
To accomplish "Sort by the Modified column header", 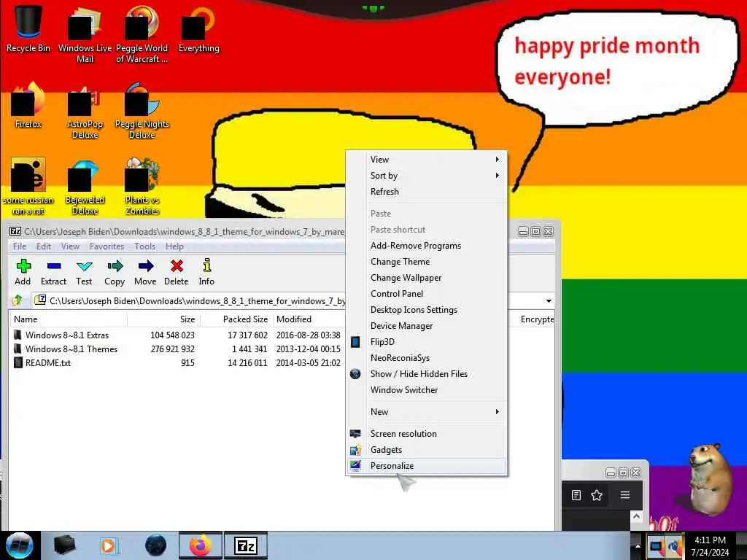I will coord(309,319).
